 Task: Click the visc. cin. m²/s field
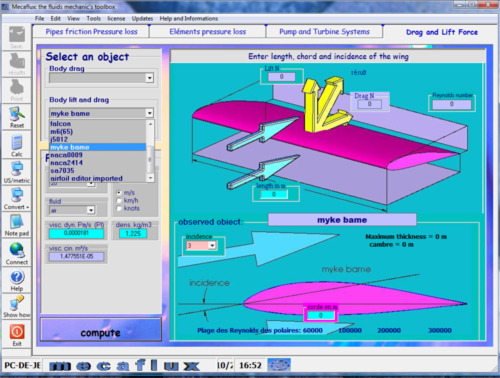pos(76,256)
